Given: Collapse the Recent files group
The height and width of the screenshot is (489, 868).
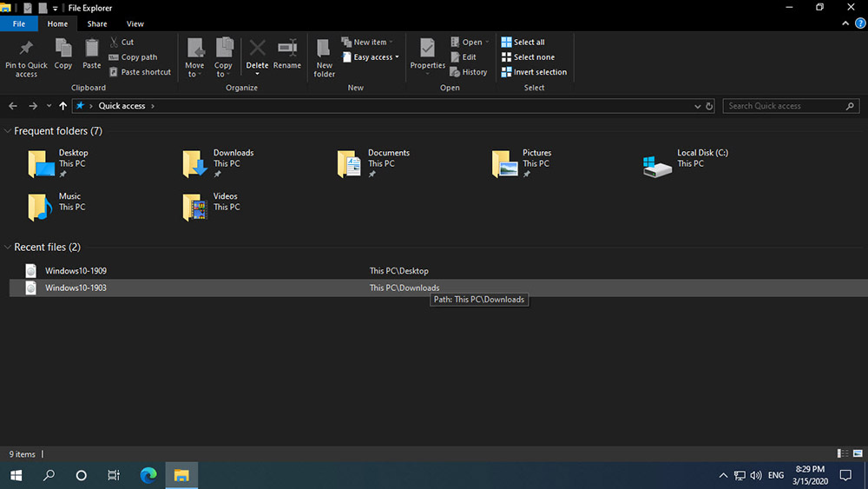Looking at the screenshot, I should 7,247.
